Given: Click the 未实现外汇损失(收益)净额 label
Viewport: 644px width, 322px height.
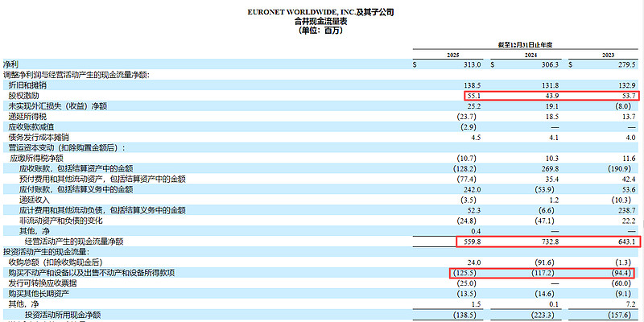Looking at the screenshot, I should pos(58,106).
